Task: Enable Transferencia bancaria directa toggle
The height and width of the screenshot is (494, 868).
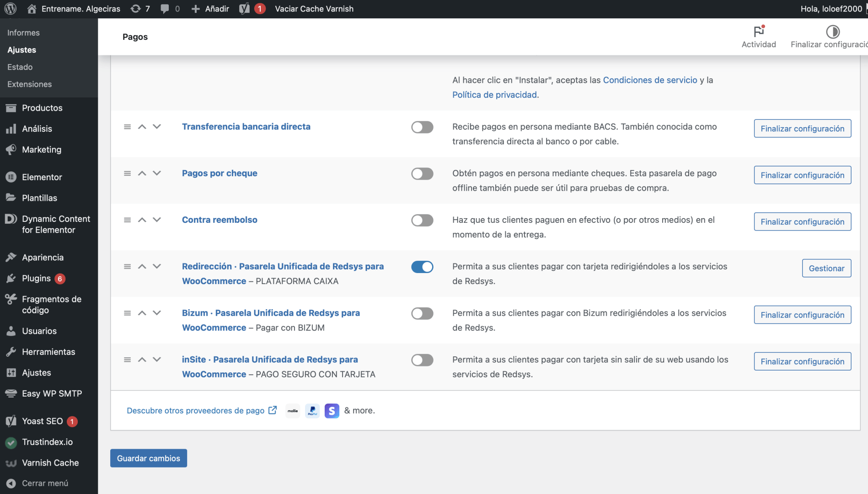Action: pyautogui.click(x=422, y=127)
